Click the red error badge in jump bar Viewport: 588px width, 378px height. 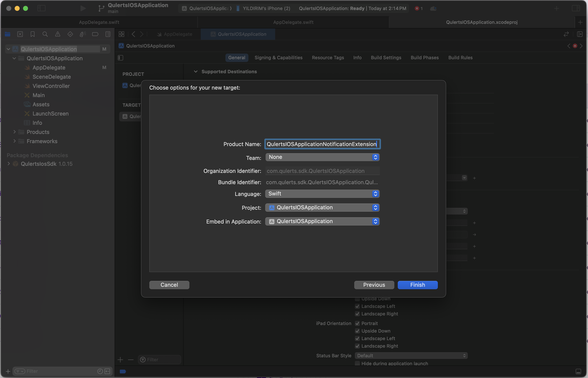pos(575,46)
